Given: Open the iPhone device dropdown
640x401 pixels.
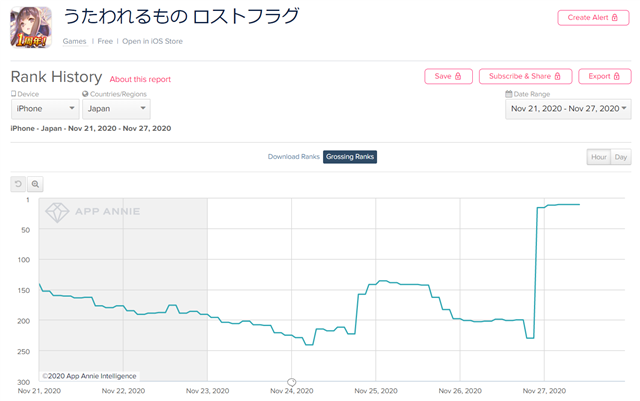Looking at the screenshot, I should pyautogui.click(x=45, y=109).
